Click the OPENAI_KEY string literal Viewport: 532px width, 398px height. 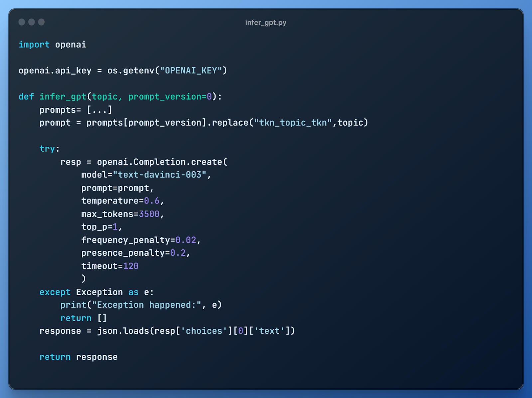pyautogui.click(x=191, y=70)
